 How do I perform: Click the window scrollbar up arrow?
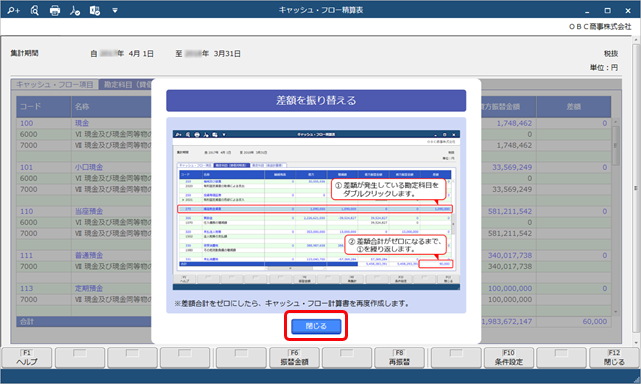coord(636,40)
